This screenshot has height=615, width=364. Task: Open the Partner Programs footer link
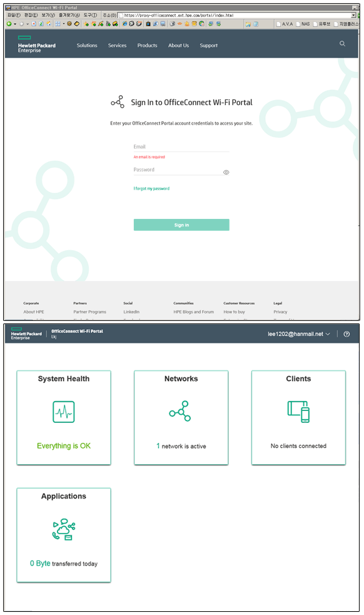[90, 312]
